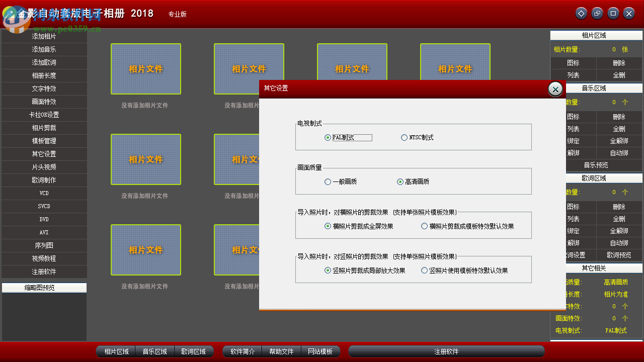Open 添加音乐 in the sidebar
Viewport: 644px width, 362px height.
(x=44, y=49)
